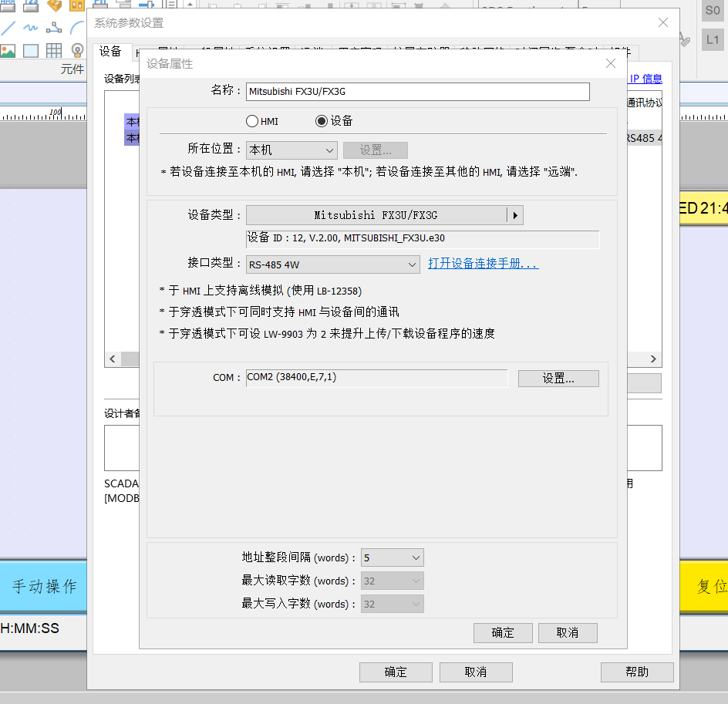Screen dimensions: 728x704
Task: Select the rectangle shape tool
Action: [31, 51]
